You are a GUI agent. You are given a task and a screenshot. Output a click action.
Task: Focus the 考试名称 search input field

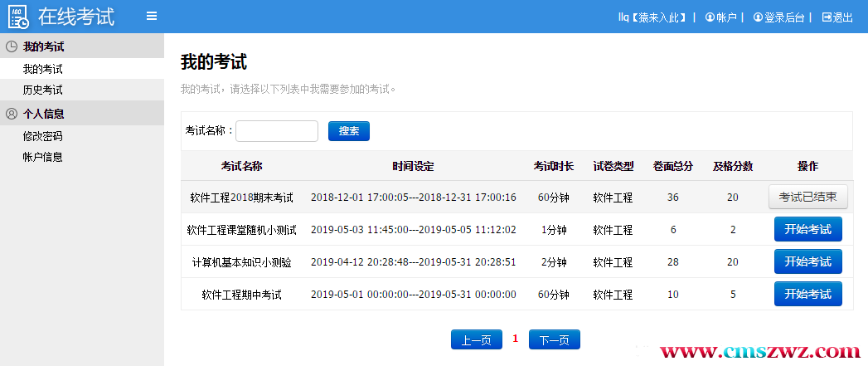(x=277, y=131)
